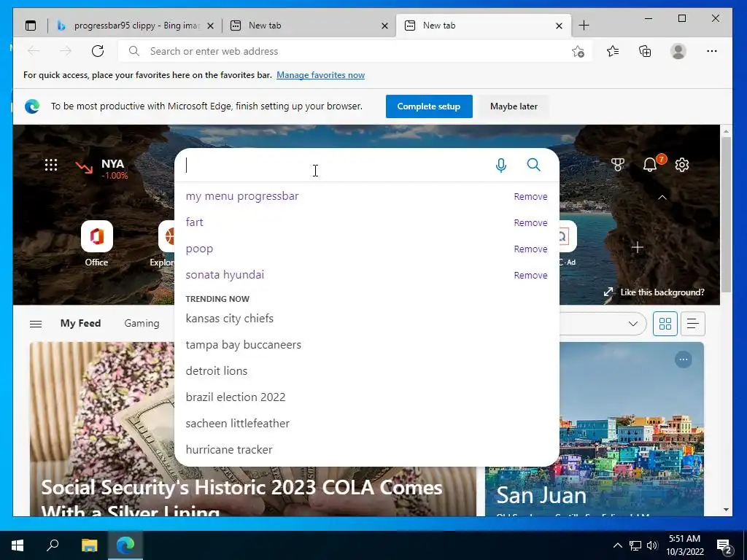
Task: Refresh the page with reload button
Action: coord(98,51)
